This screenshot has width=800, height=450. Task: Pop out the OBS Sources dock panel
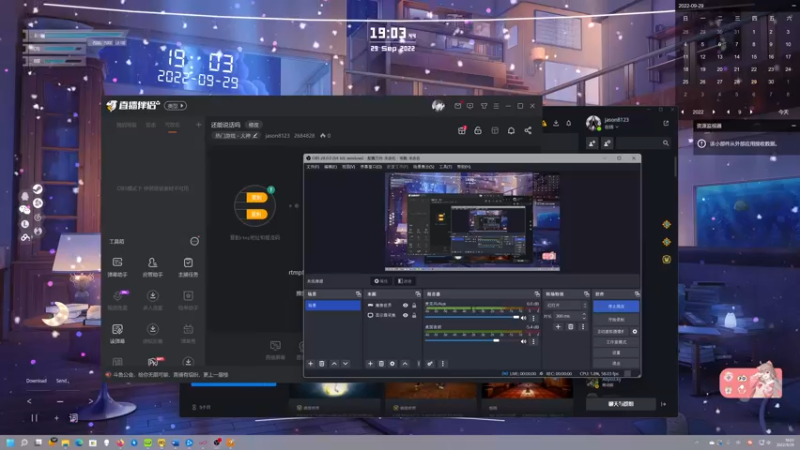click(x=418, y=294)
